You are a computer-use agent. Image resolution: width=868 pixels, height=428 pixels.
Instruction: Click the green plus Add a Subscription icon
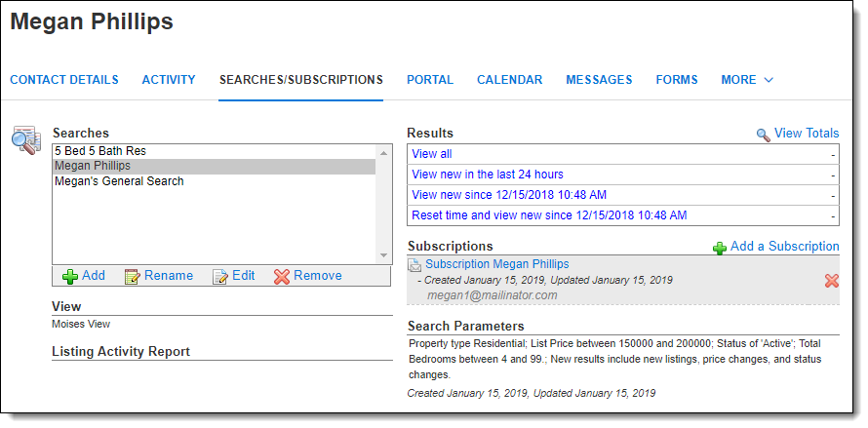pyautogui.click(x=720, y=248)
